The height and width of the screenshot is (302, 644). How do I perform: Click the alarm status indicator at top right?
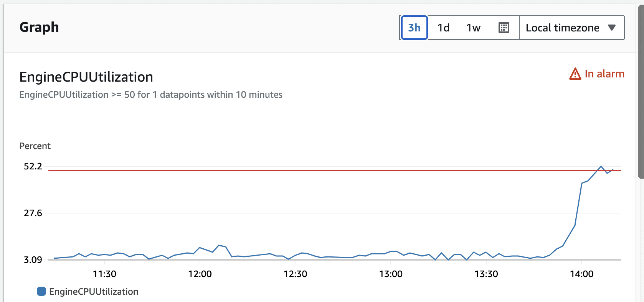click(597, 74)
